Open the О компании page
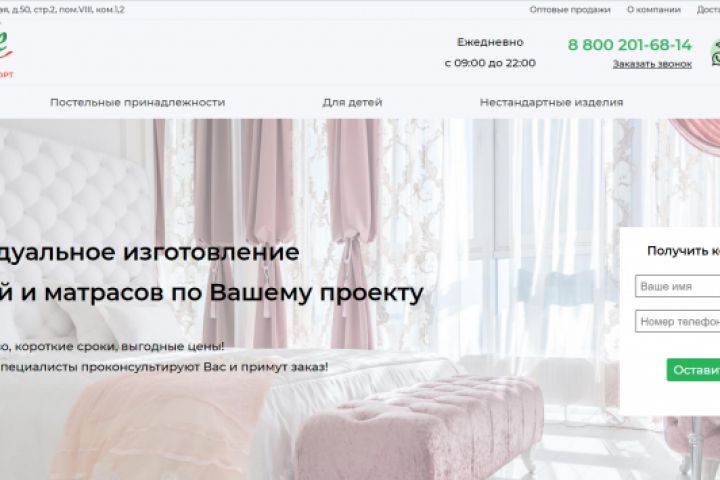 pos(653,10)
